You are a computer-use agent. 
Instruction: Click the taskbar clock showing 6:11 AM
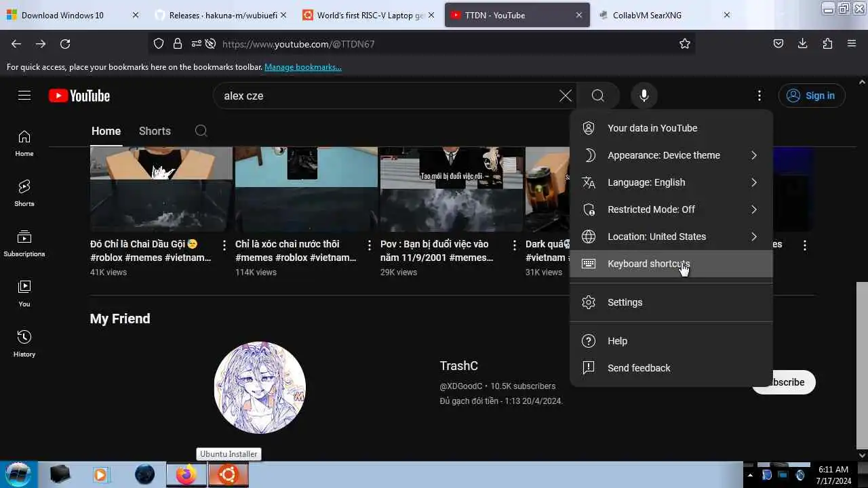833,474
